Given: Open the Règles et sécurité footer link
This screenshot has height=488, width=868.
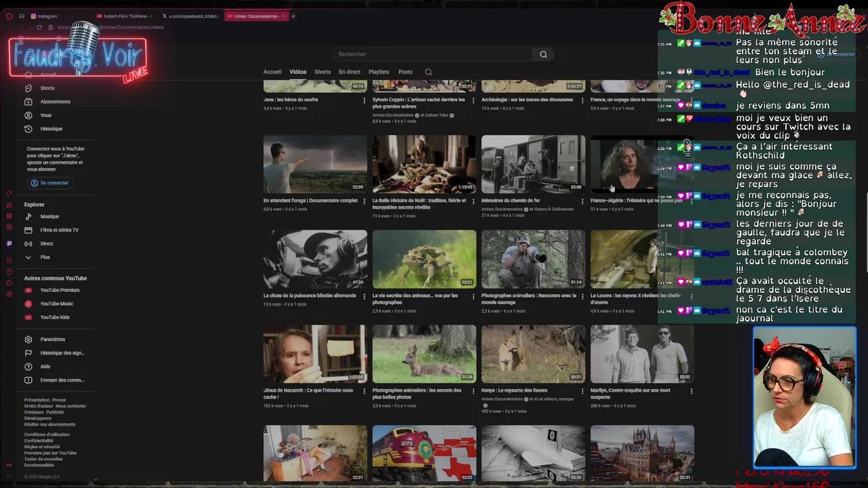Looking at the screenshot, I should (x=42, y=447).
